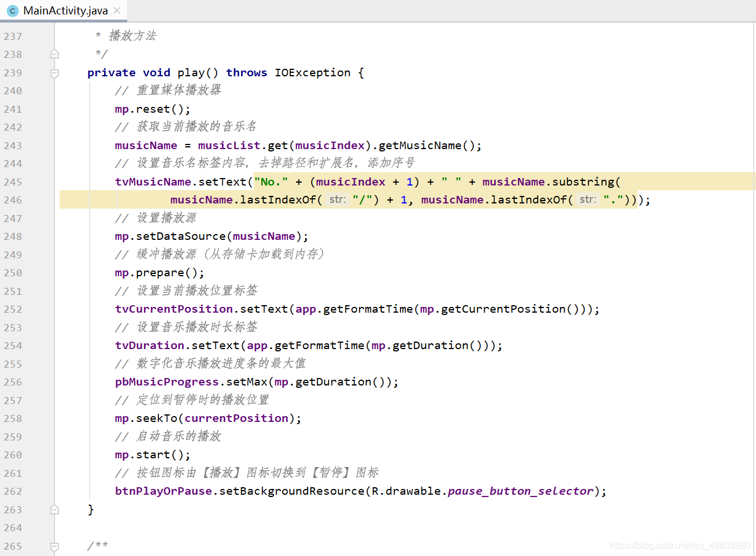Screen dimensions: 756x556
Task: Click mp.prepare() on line 250
Action: click(160, 273)
